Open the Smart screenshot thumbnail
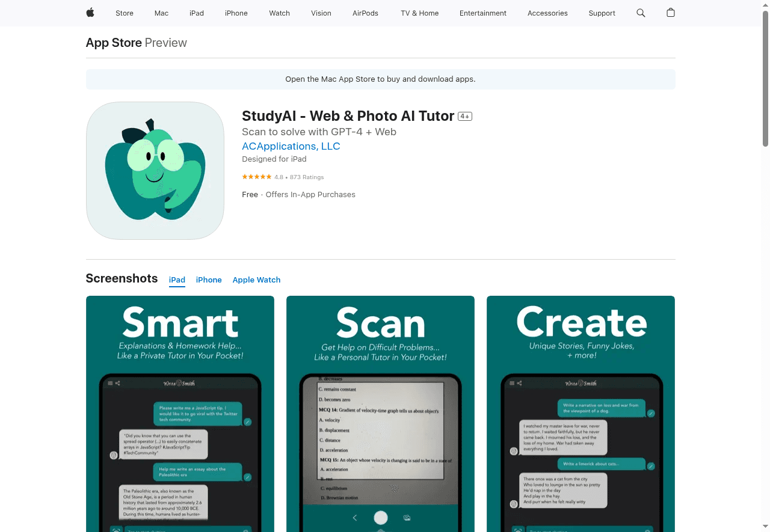770x532 pixels. 180,414
